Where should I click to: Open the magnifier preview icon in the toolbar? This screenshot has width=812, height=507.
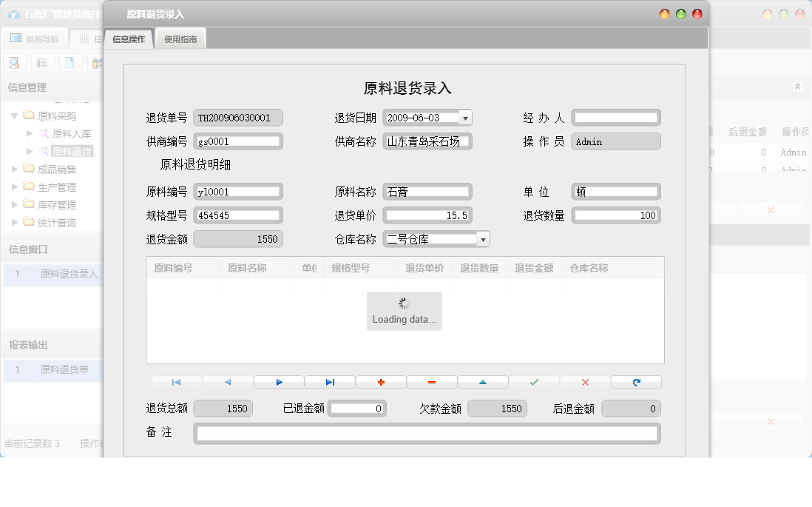coord(13,62)
